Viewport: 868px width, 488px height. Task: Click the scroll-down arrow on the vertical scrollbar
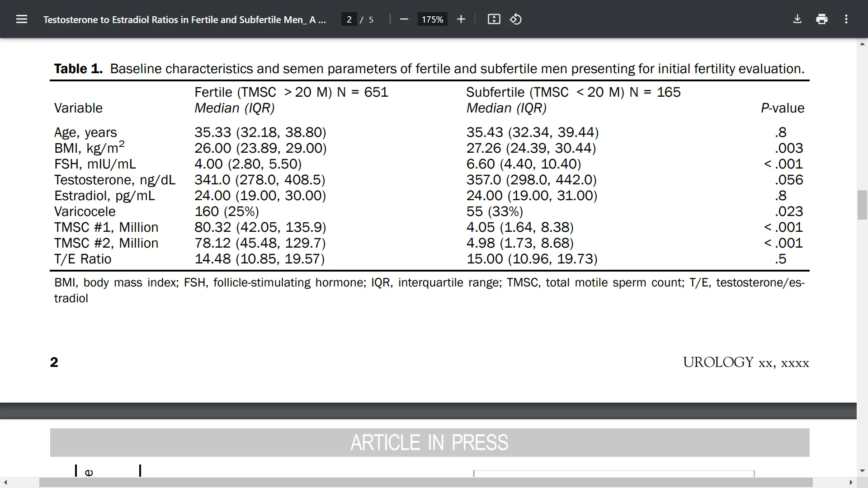click(862, 470)
